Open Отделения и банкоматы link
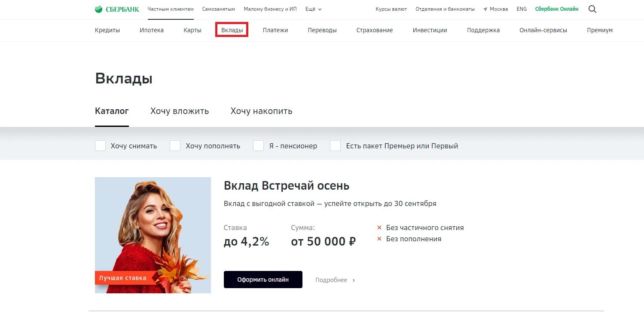Screen dimensions: 644x326 445,9
